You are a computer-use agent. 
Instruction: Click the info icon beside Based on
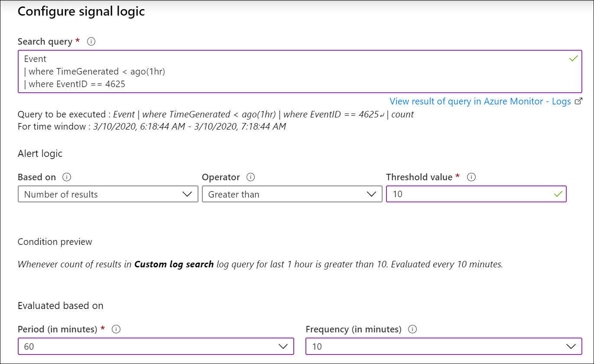pyautogui.click(x=67, y=177)
